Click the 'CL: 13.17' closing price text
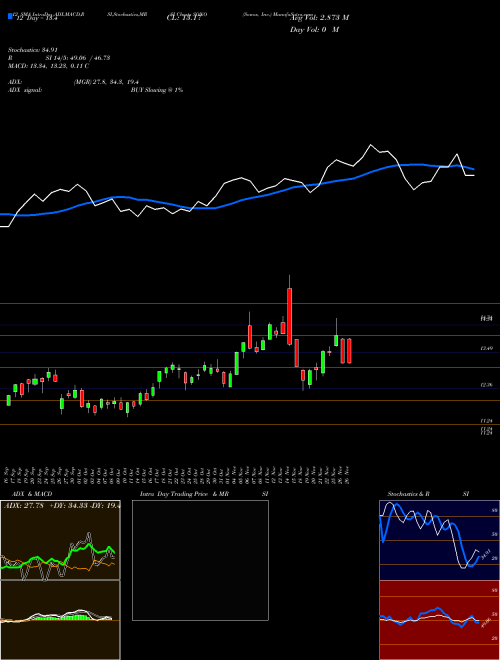This screenshot has width=500, height=660. [186, 18]
